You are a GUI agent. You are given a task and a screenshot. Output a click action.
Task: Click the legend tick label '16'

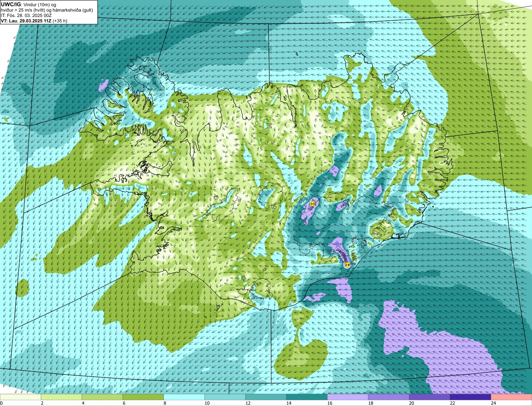click(x=329, y=403)
